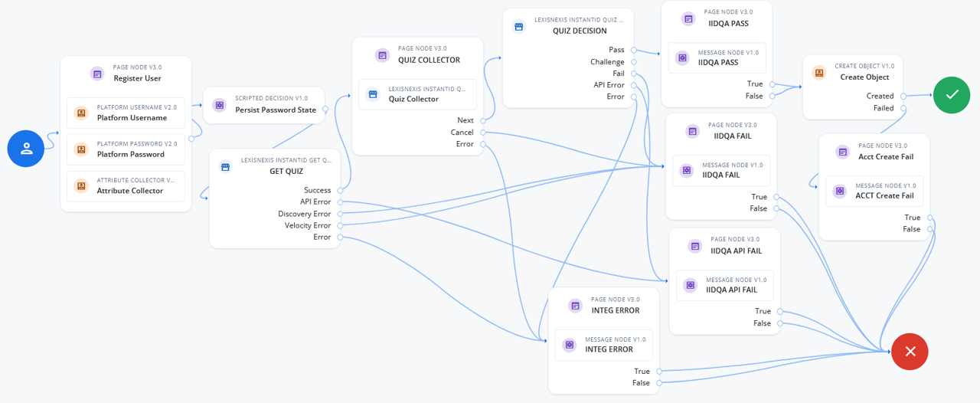This screenshot has height=403, width=980.
Task: Click the INTEG ERROR message node icon
Action: [569, 345]
